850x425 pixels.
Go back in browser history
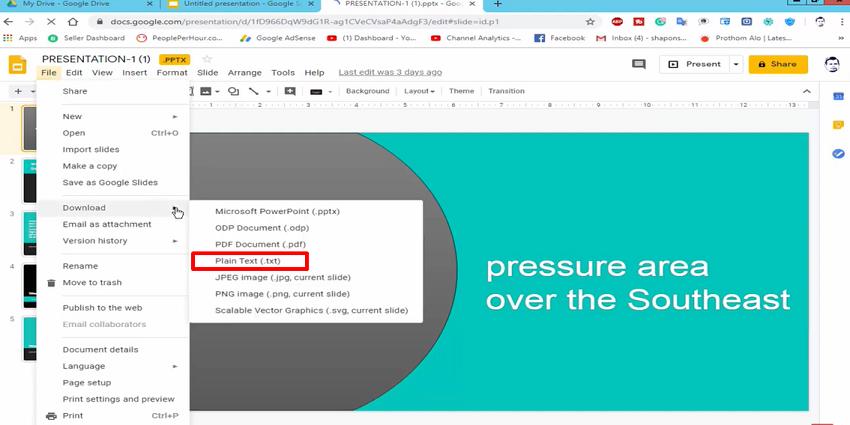(8, 22)
